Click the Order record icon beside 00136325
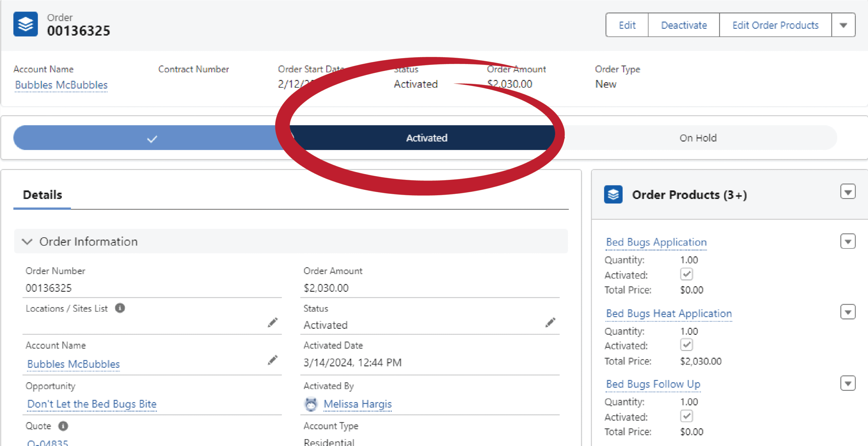868x446 pixels. click(25, 24)
